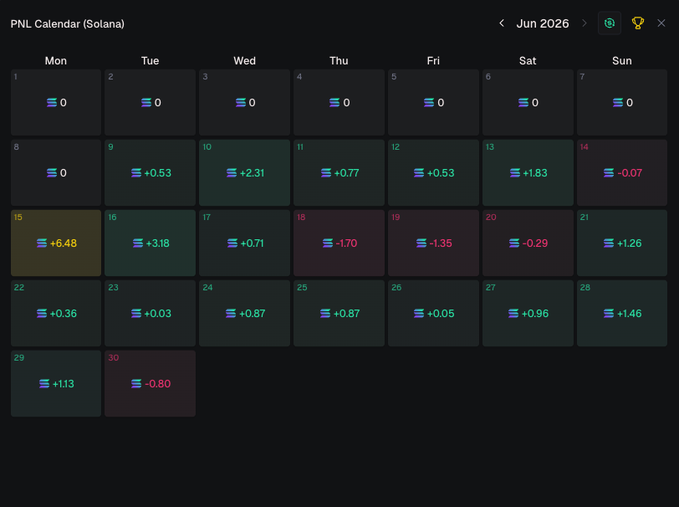This screenshot has width=679, height=507.
Task: Select the June 5 day cell
Action: [433, 103]
